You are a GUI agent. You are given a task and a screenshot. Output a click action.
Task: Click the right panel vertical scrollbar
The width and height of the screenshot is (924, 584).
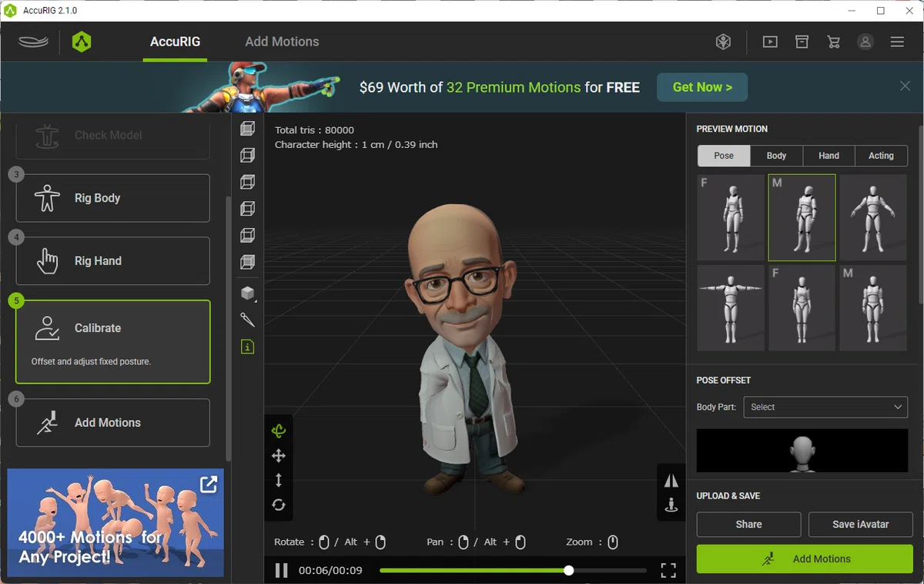pyautogui.click(x=920, y=214)
